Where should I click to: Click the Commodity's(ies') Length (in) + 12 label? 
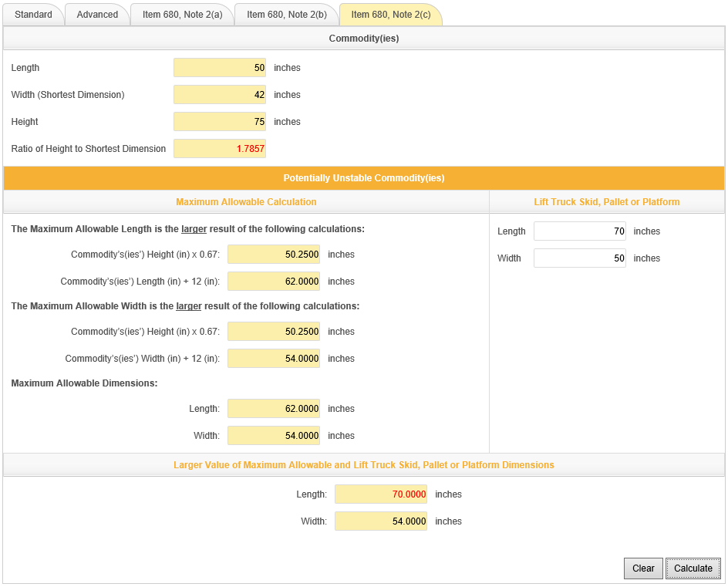(140, 282)
